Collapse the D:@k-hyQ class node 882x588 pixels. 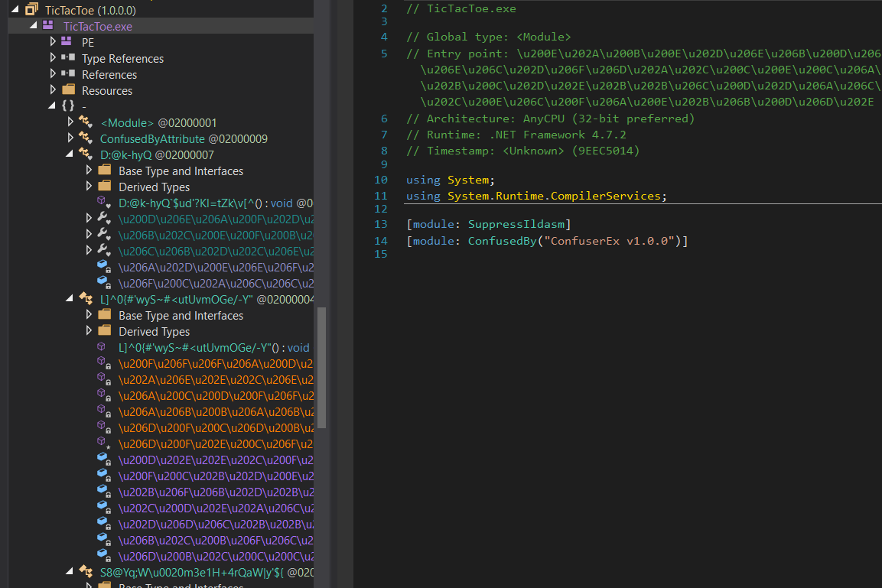[x=71, y=154]
